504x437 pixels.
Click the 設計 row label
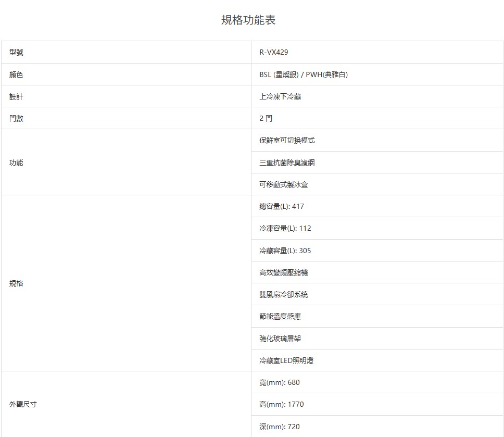(16, 96)
